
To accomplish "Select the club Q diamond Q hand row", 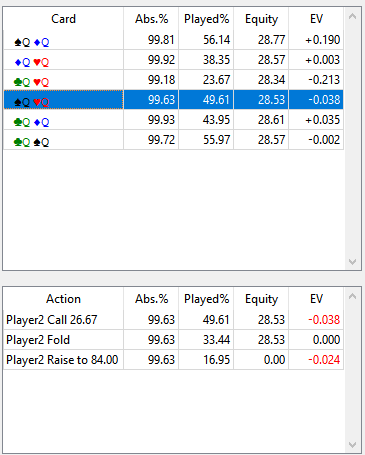I will tap(173, 120).
